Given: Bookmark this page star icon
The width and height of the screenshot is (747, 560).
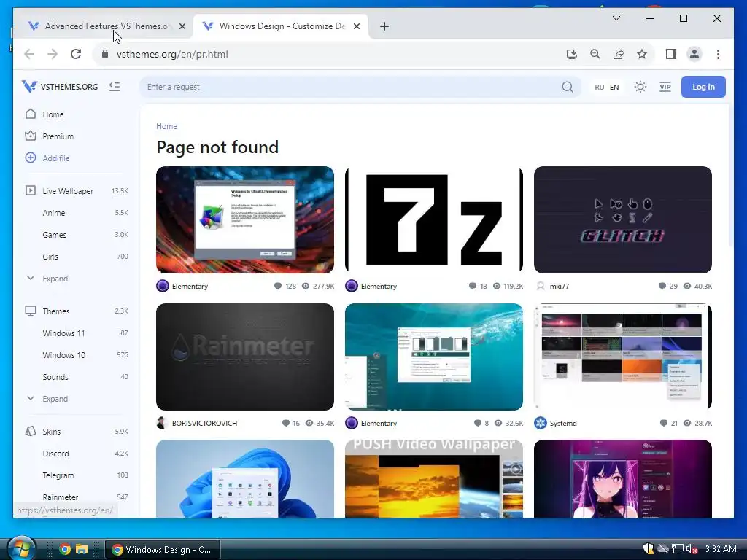Looking at the screenshot, I should point(642,54).
